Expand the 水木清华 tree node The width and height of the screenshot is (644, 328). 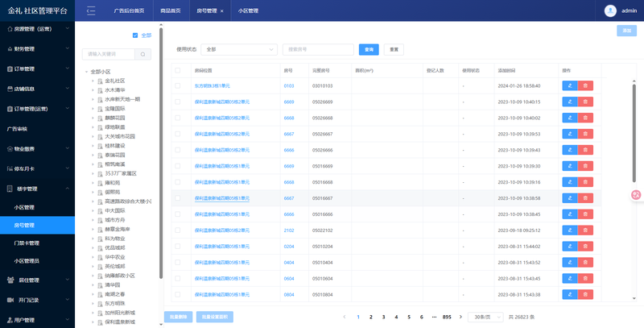coord(93,89)
